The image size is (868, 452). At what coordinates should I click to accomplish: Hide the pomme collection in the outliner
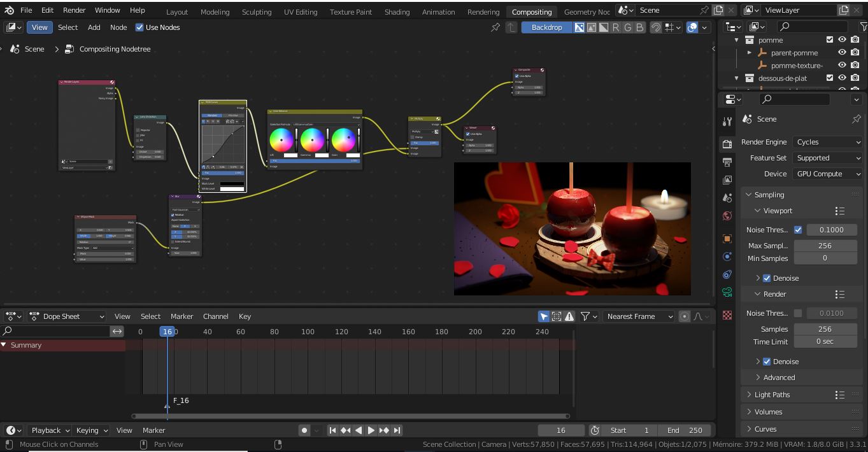pos(843,39)
